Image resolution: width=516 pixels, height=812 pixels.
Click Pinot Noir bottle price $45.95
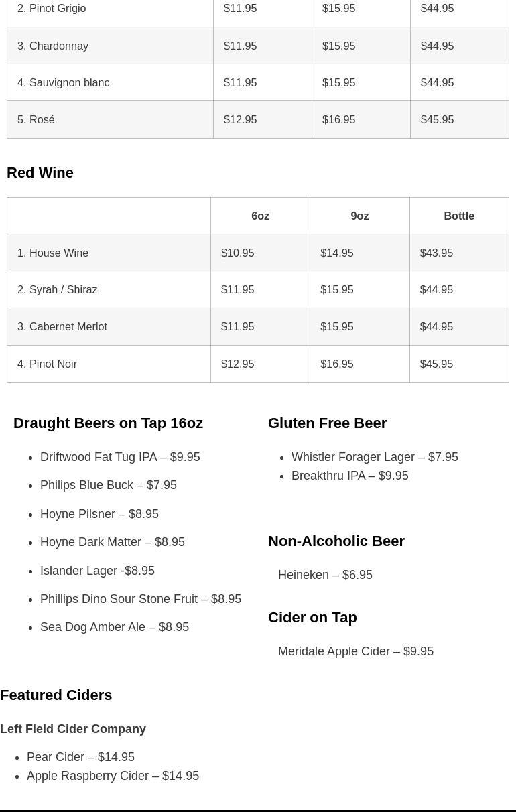point(436,364)
